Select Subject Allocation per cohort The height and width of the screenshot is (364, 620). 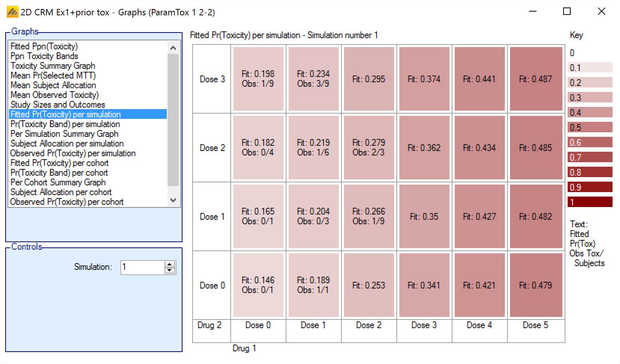61,192
